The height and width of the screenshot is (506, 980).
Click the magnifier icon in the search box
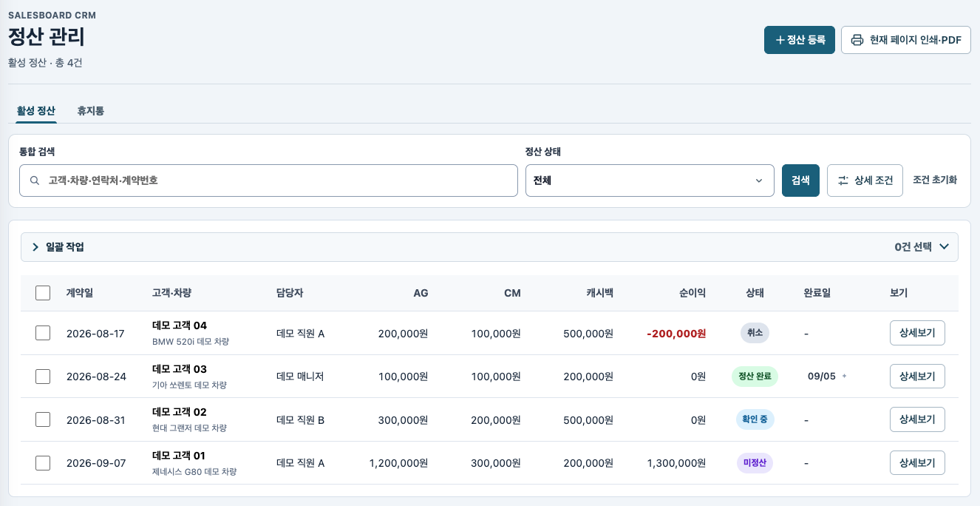tap(35, 181)
